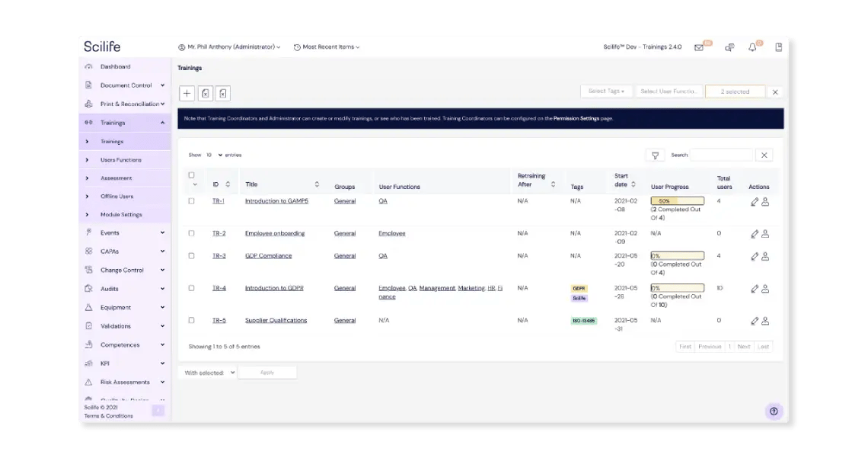Open Select User Function dropdown
This screenshot has height=458, width=868.
tap(669, 91)
